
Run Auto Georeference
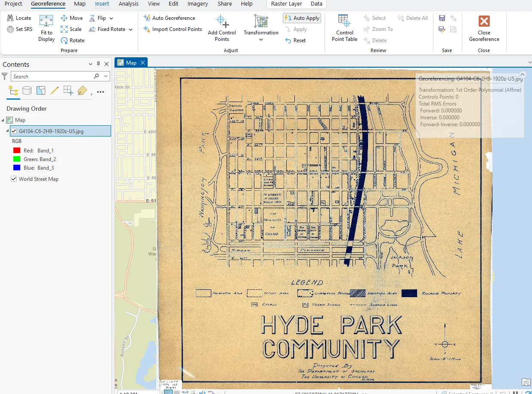coord(169,18)
